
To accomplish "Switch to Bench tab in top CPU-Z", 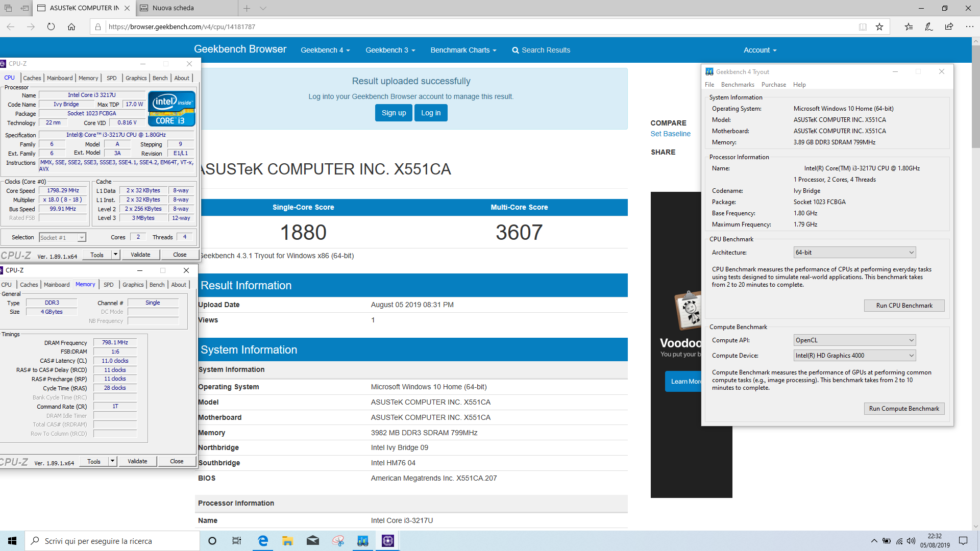I will pyautogui.click(x=160, y=78).
